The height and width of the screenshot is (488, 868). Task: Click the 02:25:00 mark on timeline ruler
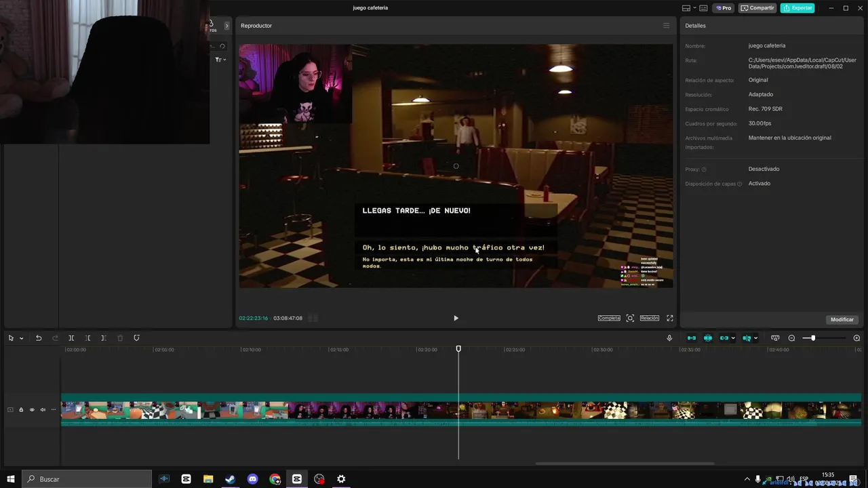(515, 350)
